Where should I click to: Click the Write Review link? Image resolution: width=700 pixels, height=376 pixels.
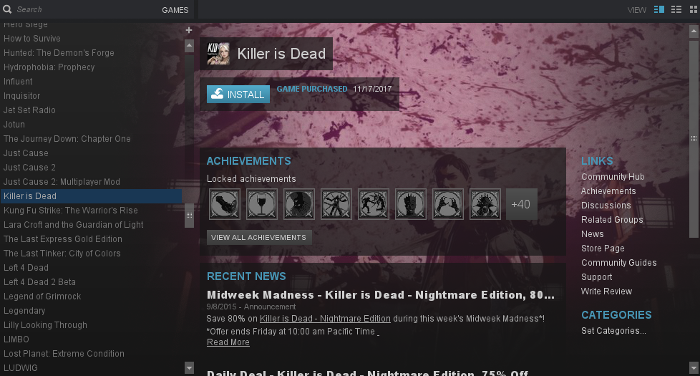coord(606,291)
